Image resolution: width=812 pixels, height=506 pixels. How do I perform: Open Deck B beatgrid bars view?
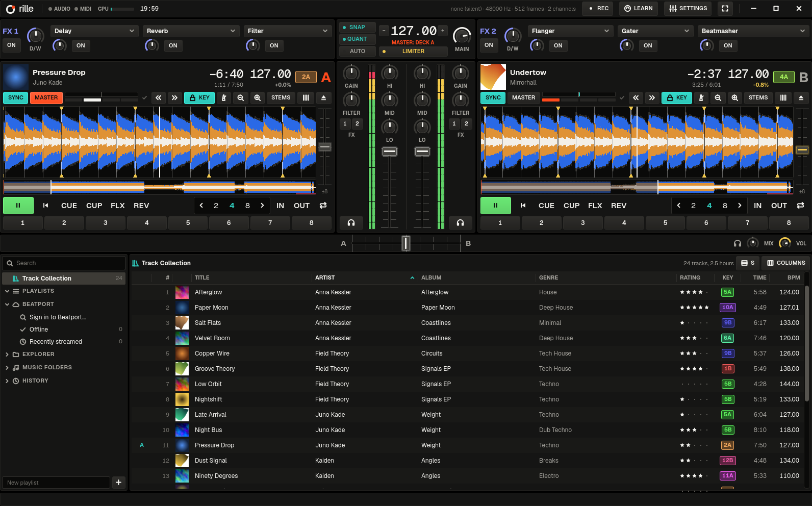pos(783,98)
